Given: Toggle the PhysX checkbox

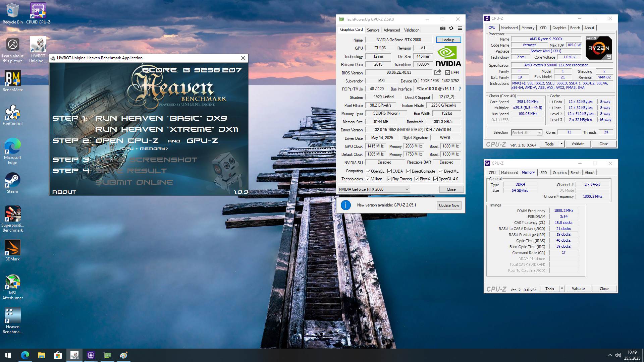Looking at the screenshot, I should [417, 179].
